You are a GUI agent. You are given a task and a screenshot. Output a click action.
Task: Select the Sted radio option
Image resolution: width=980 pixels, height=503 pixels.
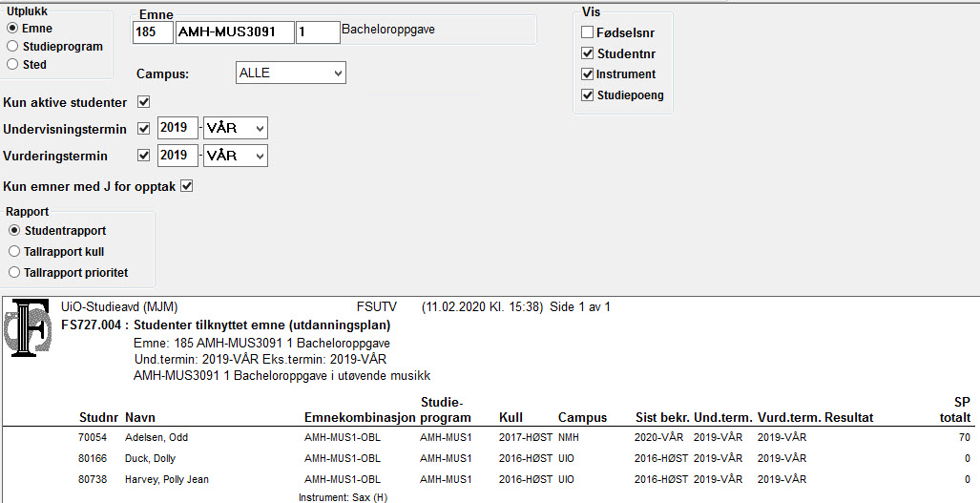pos(12,64)
